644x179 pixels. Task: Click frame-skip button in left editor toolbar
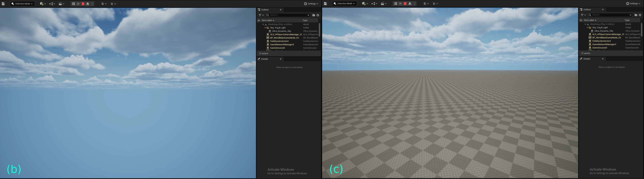point(78,4)
